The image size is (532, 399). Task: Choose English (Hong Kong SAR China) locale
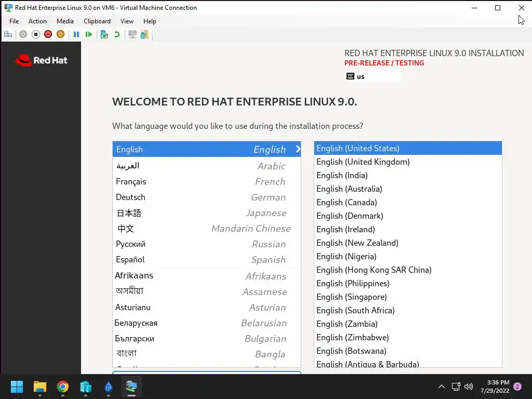408,270
